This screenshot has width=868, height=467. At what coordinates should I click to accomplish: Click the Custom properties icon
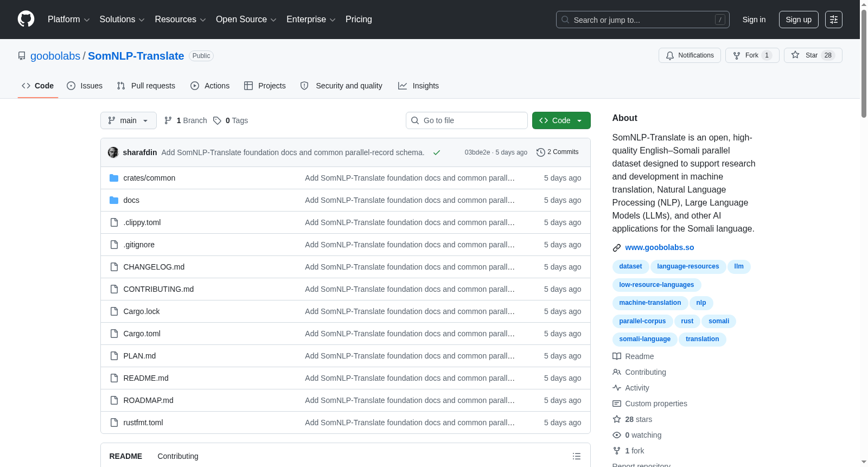click(x=617, y=404)
